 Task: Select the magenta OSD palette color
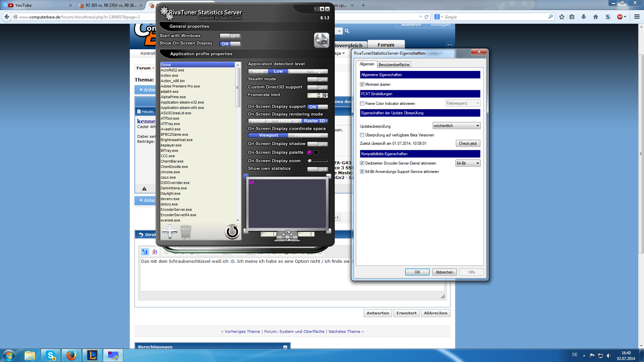(310, 153)
